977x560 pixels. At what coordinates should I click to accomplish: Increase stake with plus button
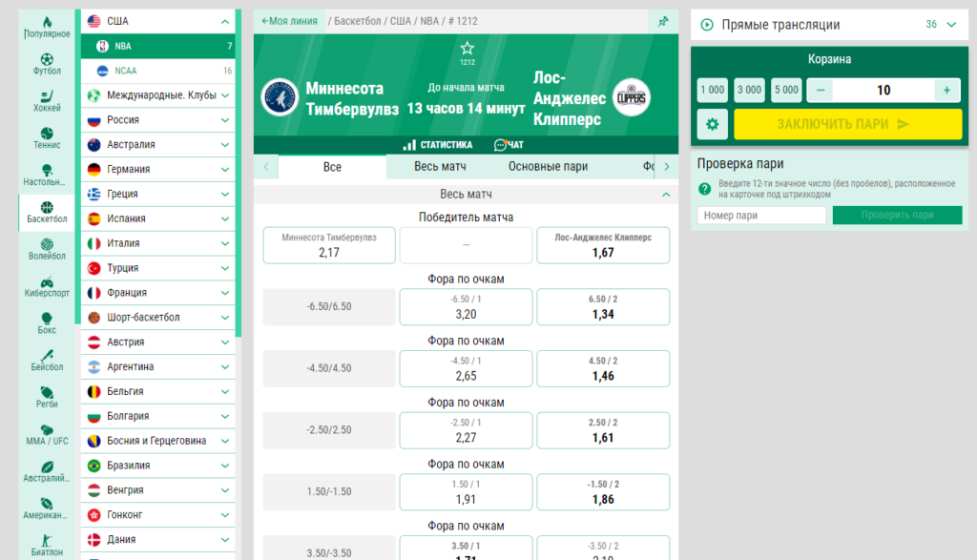click(x=947, y=91)
